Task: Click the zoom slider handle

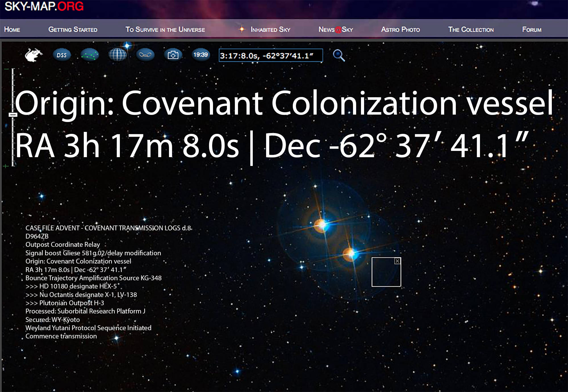Action: tap(13, 115)
